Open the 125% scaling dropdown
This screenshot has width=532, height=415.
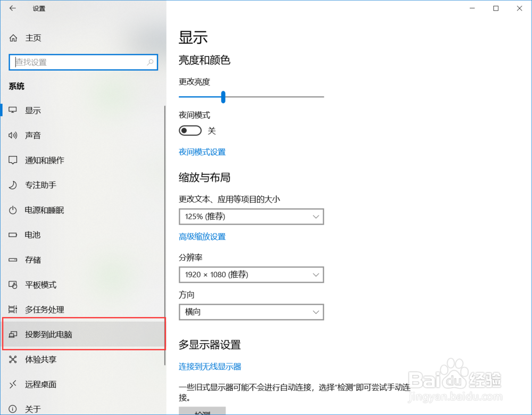(251, 217)
